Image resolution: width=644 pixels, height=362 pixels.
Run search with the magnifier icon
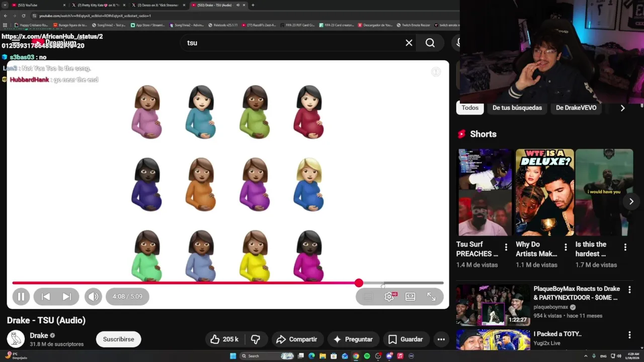(x=430, y=43)
